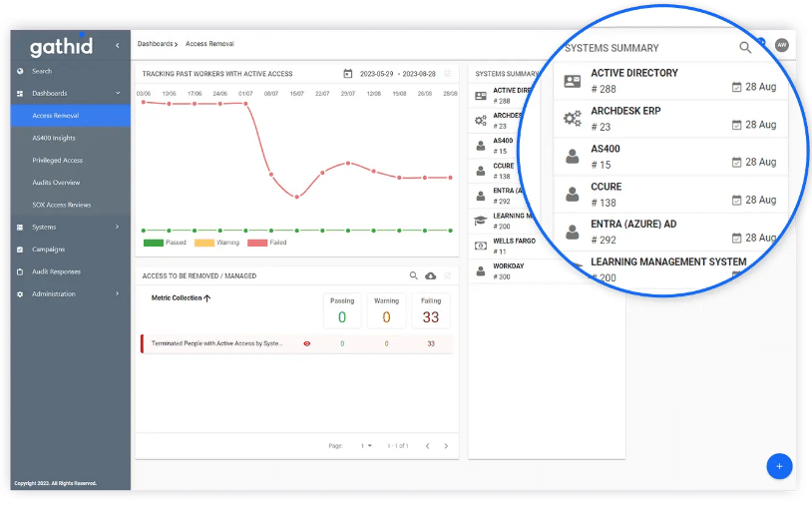Click the calendar check icon in the magnified Archdesk ERP row
This screenshot has width=812, height=519.
736,125
